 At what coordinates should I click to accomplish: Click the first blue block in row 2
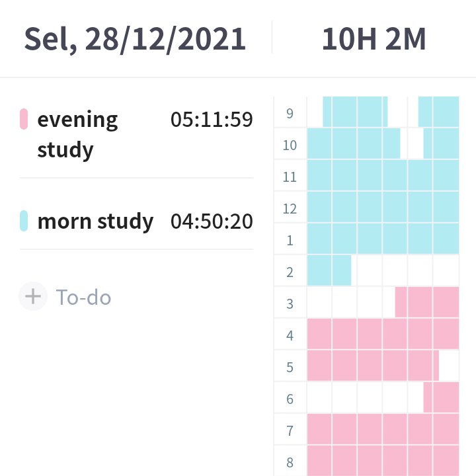(319, 270)
